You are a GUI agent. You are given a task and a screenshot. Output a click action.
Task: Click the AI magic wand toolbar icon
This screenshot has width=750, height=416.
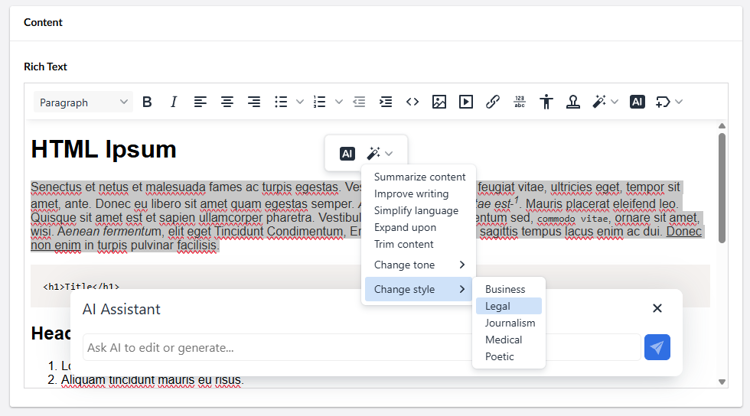click(x=599, y=102)
